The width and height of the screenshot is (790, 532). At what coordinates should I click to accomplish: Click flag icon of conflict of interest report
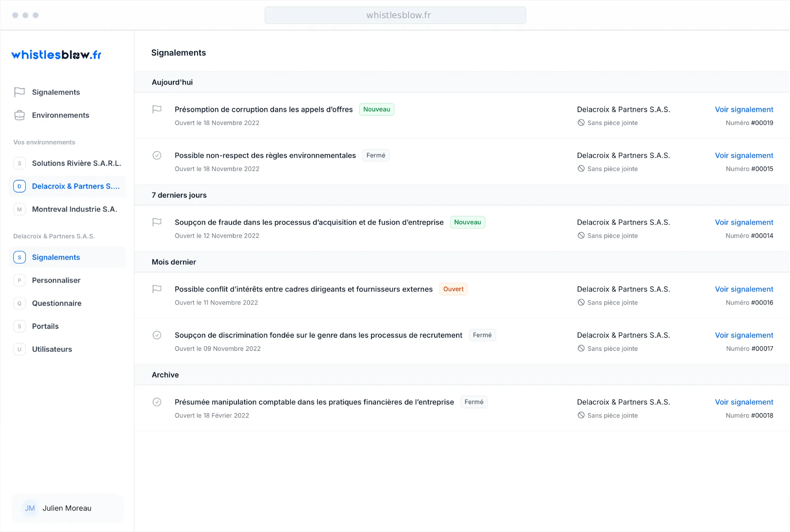[157, 289]
